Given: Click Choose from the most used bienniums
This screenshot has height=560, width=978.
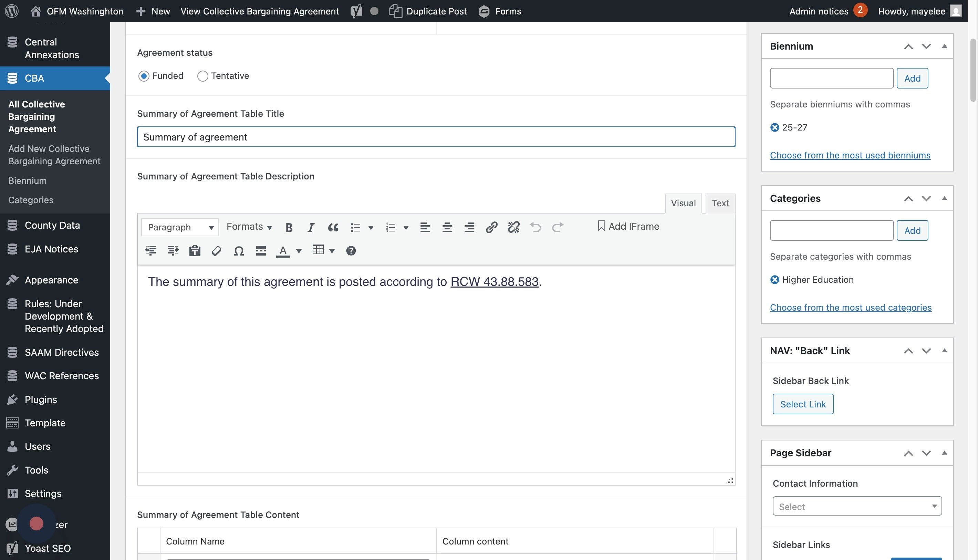Looking at the screenshot, I should click(x=850, y=155).
